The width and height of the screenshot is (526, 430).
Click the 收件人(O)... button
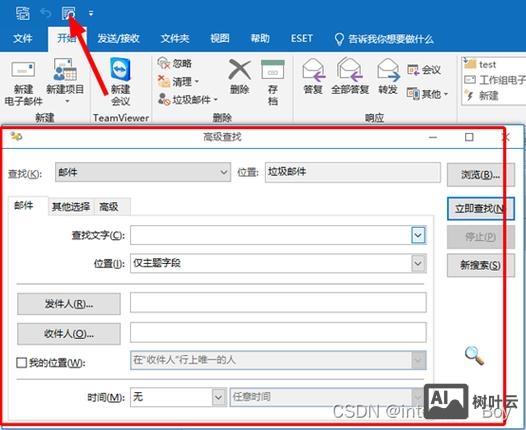[x=69, y=334]
